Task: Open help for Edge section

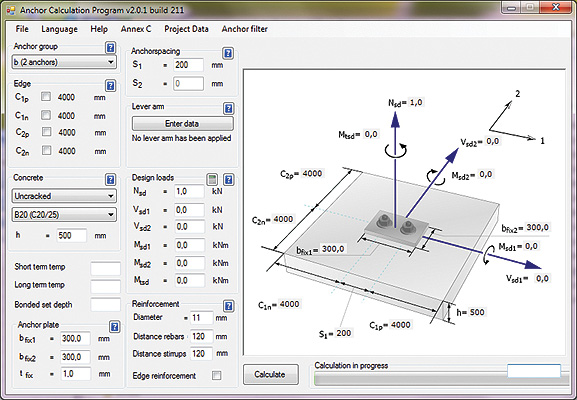Action: (x=110, y=86)
